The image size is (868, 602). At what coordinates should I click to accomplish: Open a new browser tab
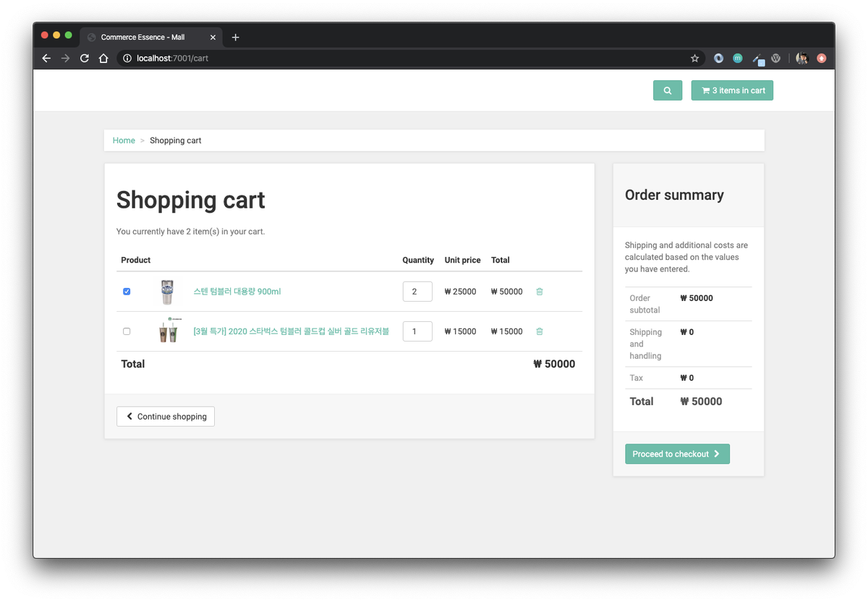(235, 37)
